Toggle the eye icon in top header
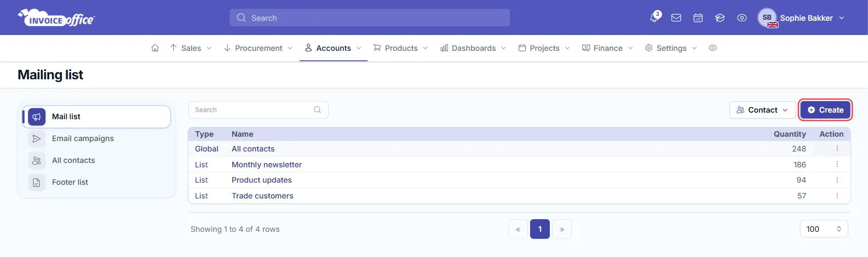 pyautogui.click(x=742, y=18)
